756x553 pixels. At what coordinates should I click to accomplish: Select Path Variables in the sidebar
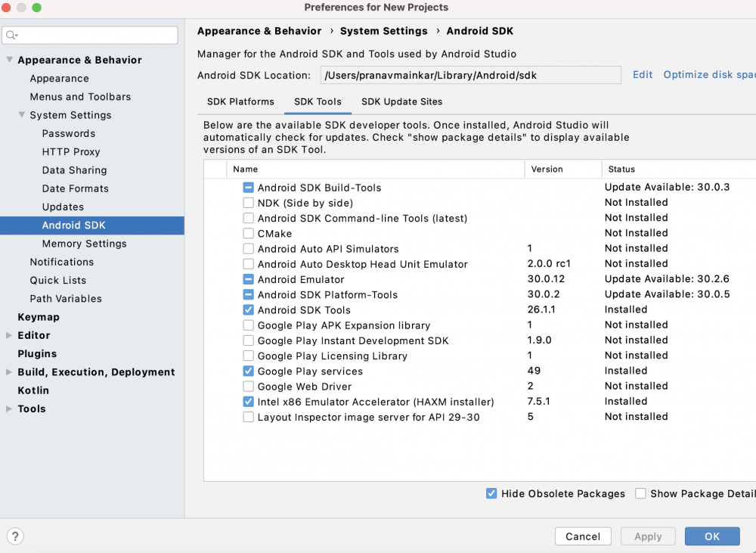66,299
